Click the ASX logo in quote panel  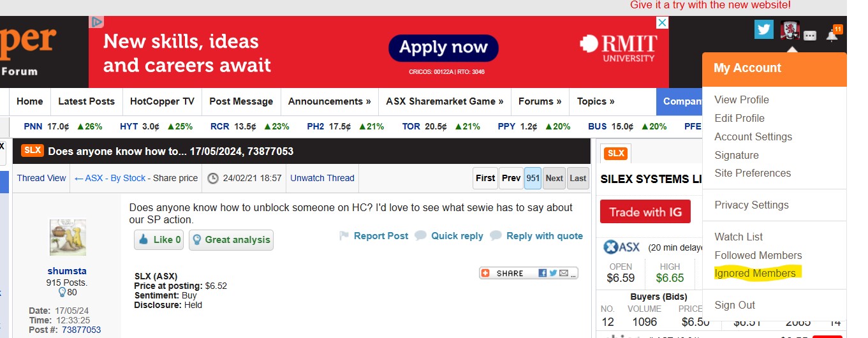(622, 247)
